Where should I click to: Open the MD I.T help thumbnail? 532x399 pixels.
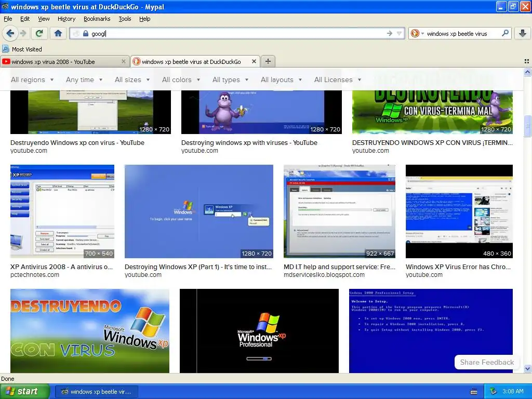pyautogui.click(x=339, y=211)
